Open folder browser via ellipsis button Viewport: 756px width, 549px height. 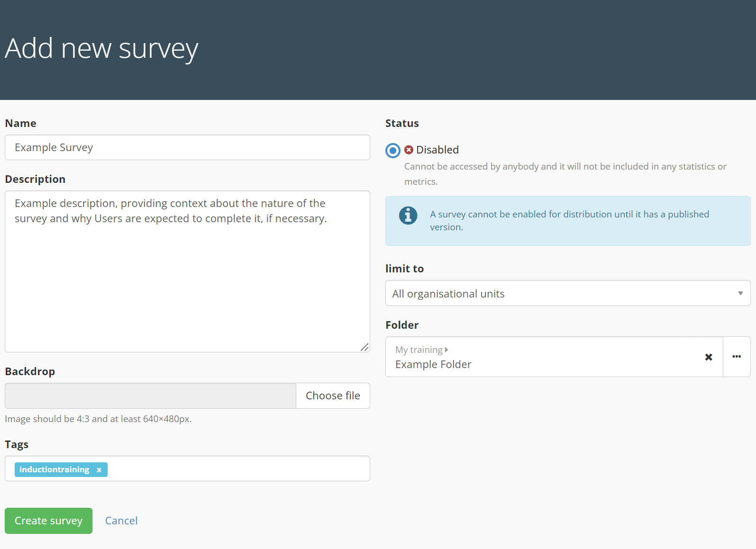click(737, 357)
